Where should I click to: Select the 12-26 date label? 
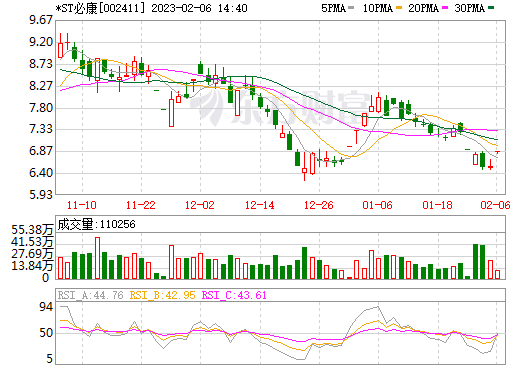click(x=319, y=205)
